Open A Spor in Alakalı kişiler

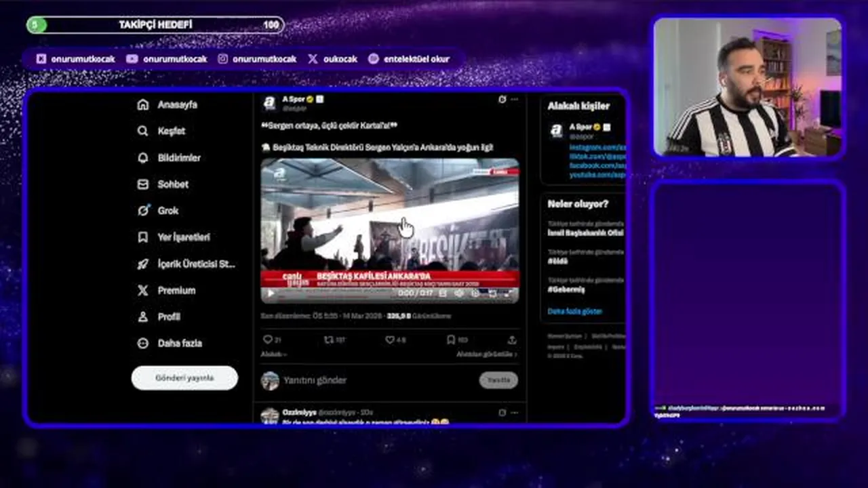point(580,127)
